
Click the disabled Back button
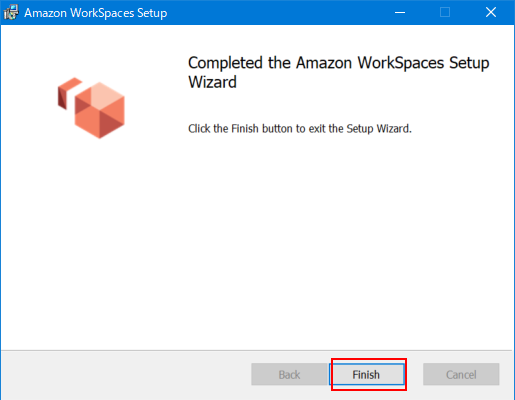(x=289, y=374)
